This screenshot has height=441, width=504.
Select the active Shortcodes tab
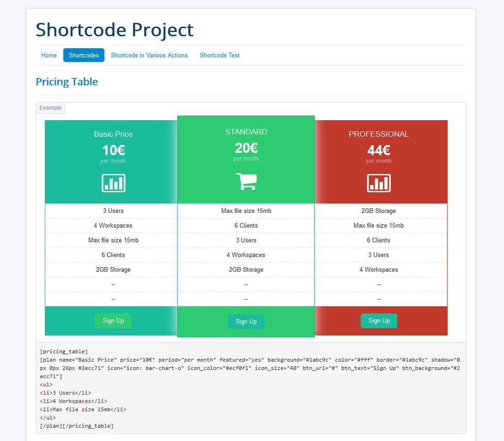pyautogui.click(x=84, y=55)
